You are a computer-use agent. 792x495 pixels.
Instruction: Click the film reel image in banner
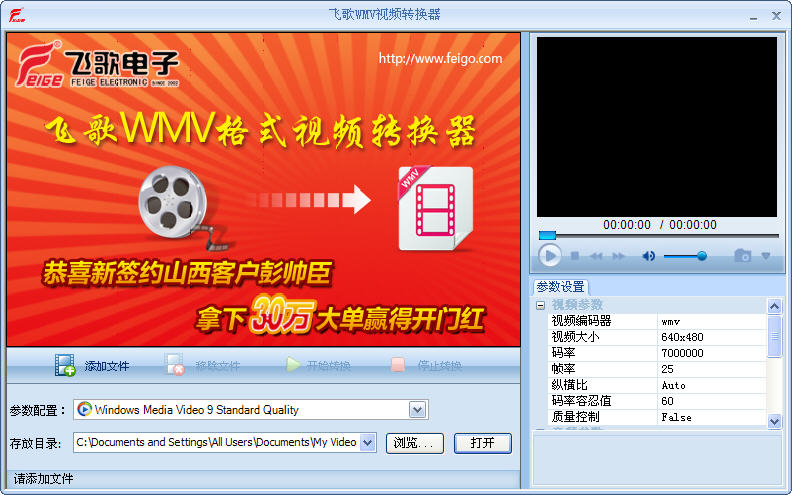(174, 203)
